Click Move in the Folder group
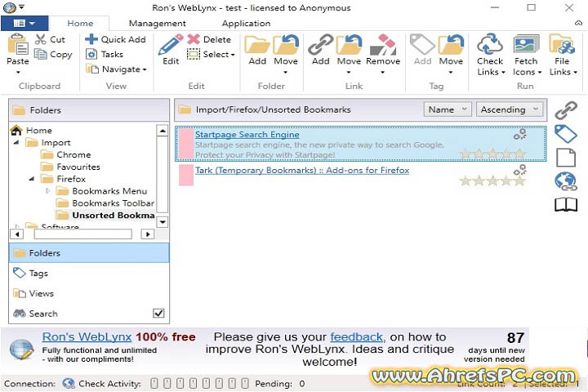The width and height of the screenshot is (588, 392). point(286,55)
